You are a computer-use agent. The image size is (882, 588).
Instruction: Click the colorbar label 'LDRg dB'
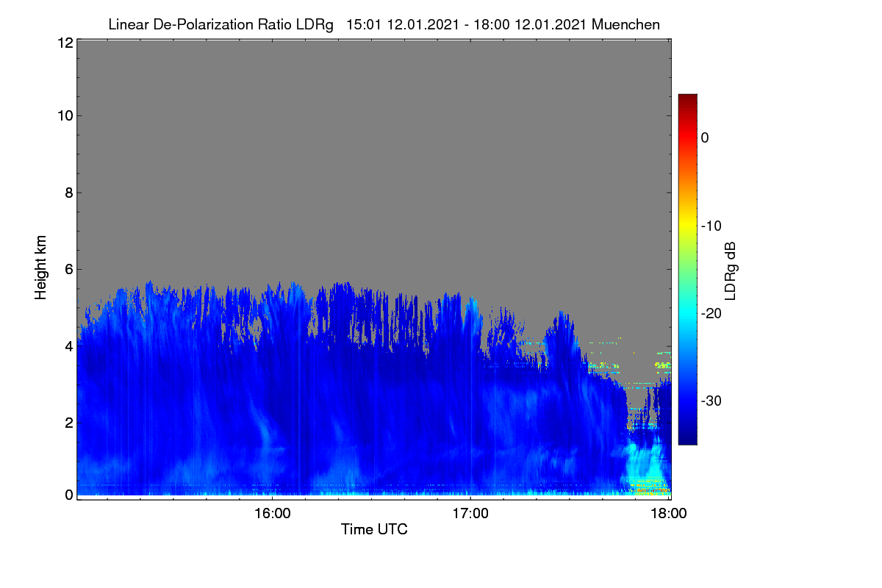(731, 270)
